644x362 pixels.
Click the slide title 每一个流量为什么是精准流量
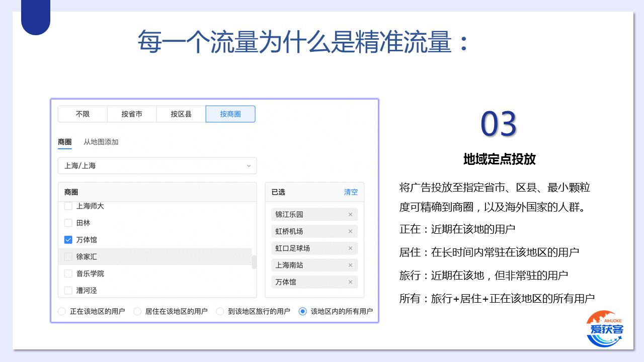click(303, 42)
